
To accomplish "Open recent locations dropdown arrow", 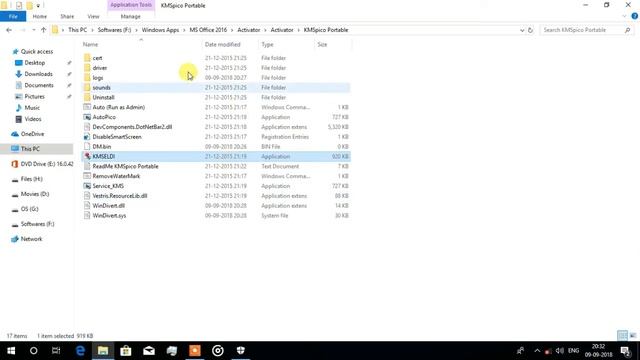I will click(33, 30).
